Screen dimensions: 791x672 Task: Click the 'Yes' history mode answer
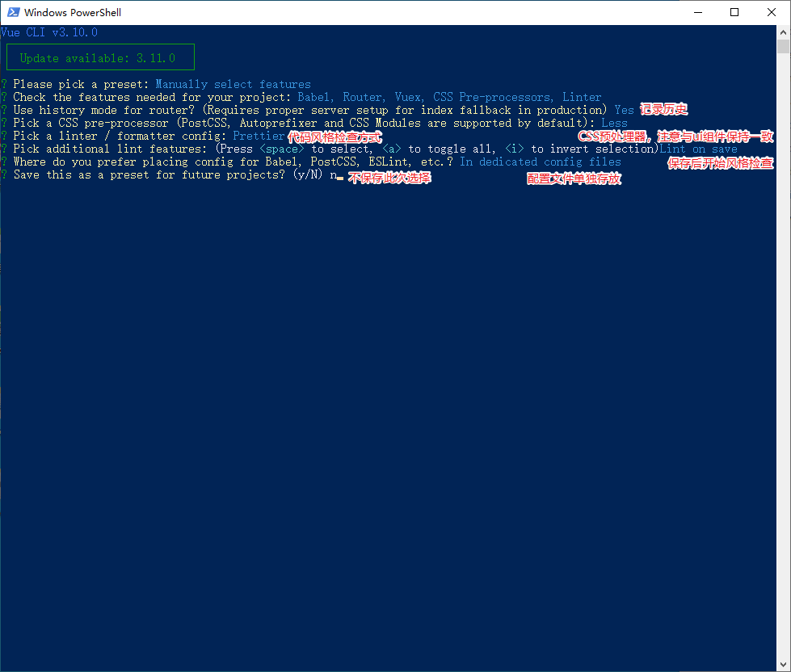pos(624,110)
